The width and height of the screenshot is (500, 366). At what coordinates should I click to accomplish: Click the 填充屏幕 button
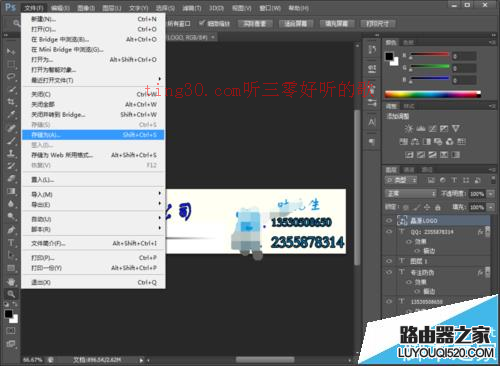click(336, 24)
